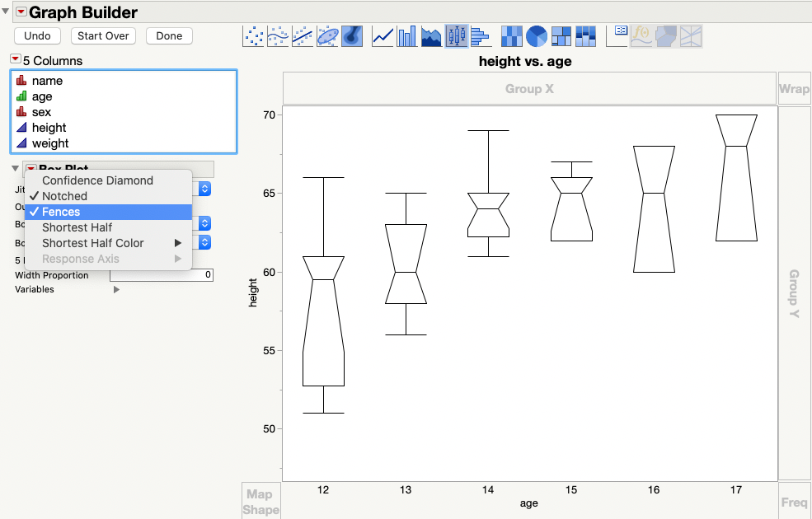Select the Points element icon
Screen dimensions: 812x519
[x=254, y=35]
